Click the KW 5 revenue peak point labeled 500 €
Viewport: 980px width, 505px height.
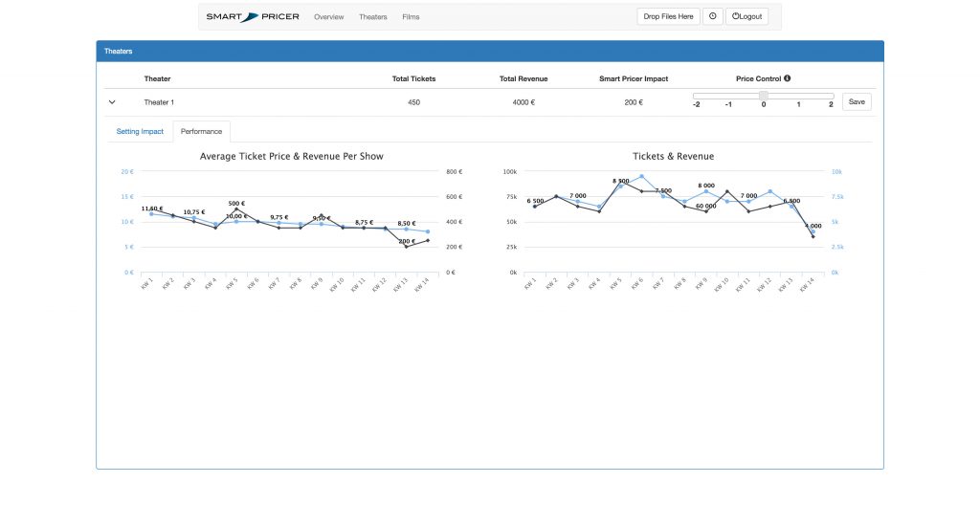pyautogui.click(x=236, y=209)
